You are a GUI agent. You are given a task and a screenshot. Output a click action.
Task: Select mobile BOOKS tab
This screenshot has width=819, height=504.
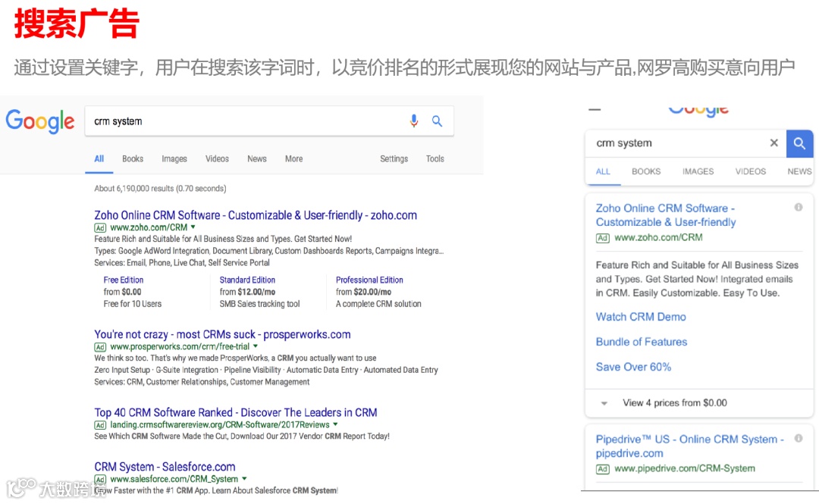[x=646, y=171]
